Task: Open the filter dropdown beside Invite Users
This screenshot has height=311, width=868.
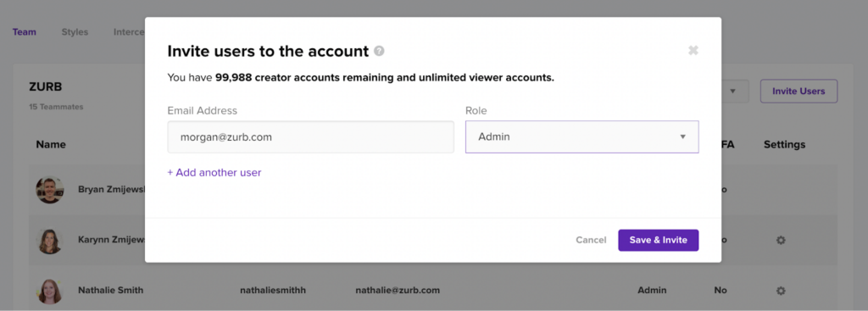Action: [732, 92]
